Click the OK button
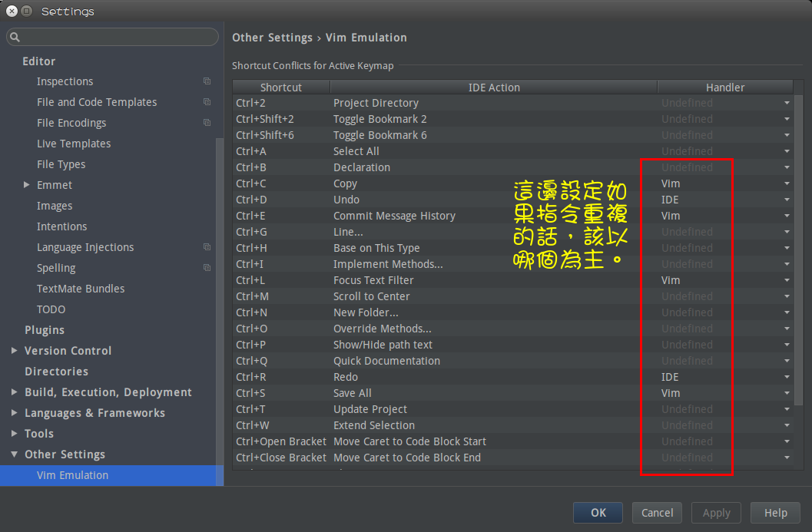812x532 pixels. (x=598, y=512)
